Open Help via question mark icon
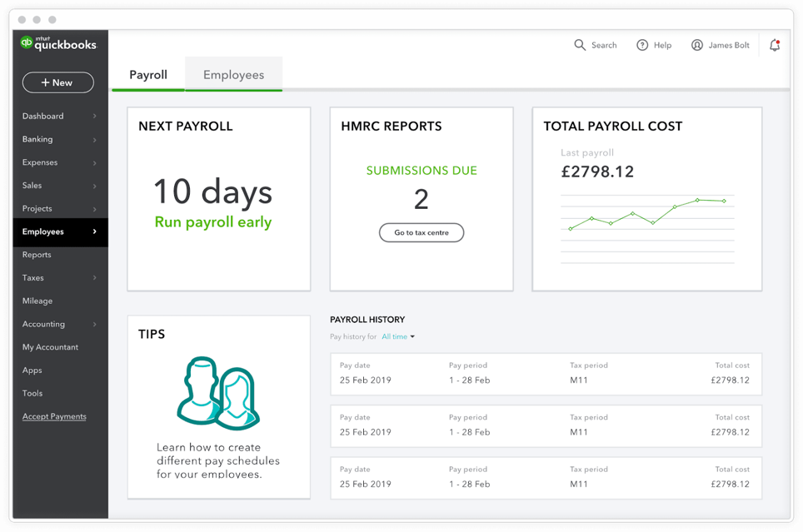The width and height of the screenshot is (803, 532). coord(642,45)
